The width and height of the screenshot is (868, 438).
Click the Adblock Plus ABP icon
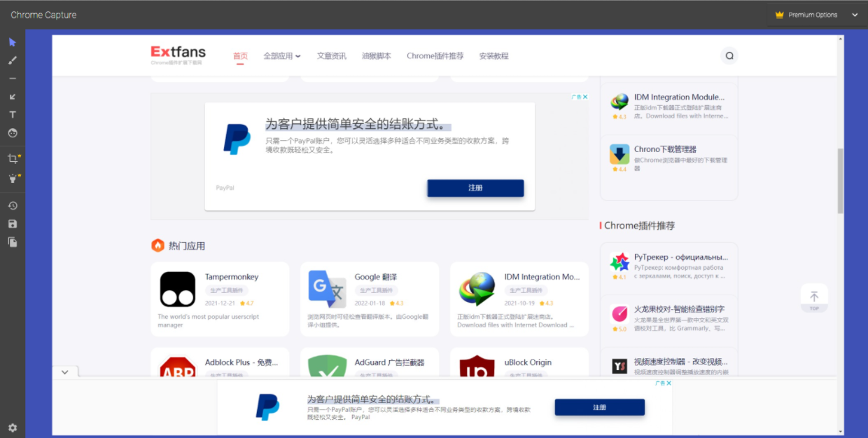(178, 368)
